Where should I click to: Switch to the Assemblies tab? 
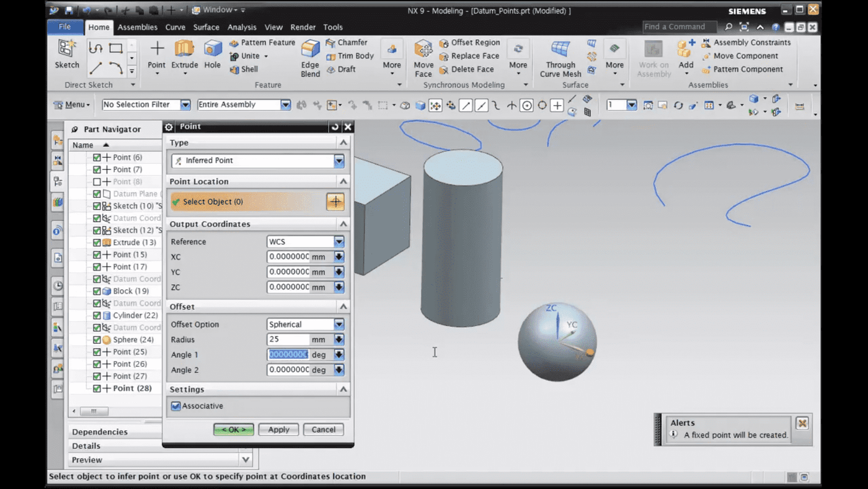138,27
